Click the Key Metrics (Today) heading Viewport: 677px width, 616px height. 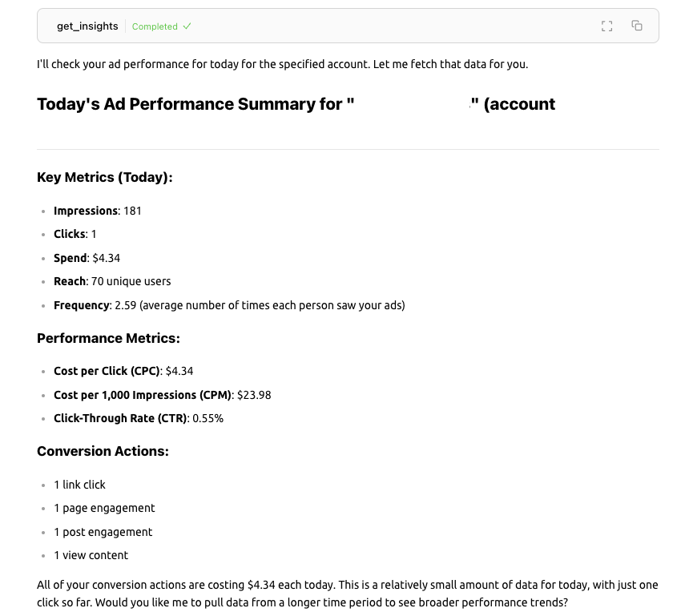click(x=104, y=177)
